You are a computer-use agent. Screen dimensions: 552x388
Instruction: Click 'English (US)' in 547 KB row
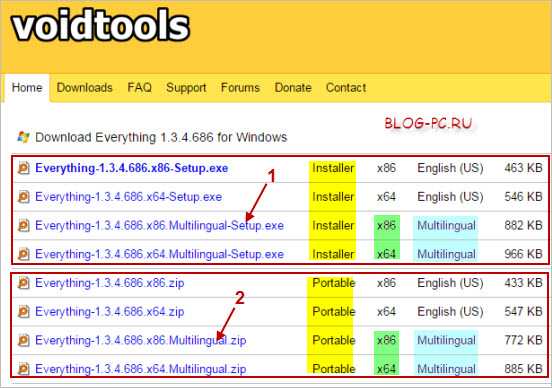point(450,312)
